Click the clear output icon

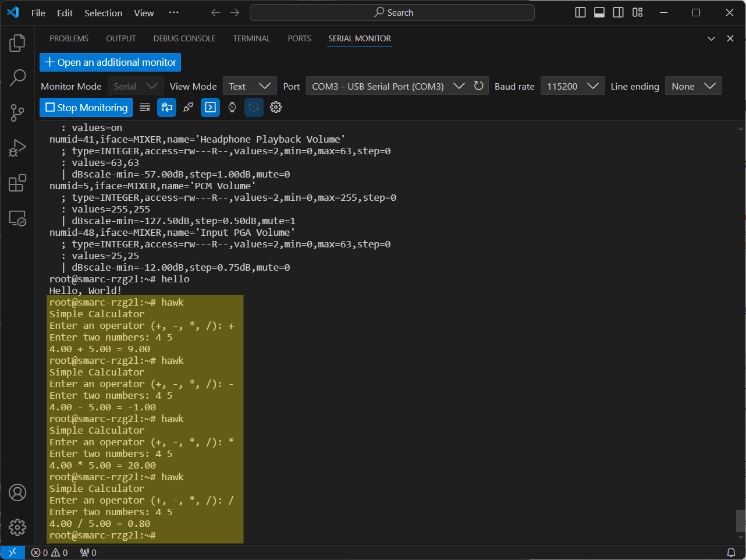click(145, 107)
